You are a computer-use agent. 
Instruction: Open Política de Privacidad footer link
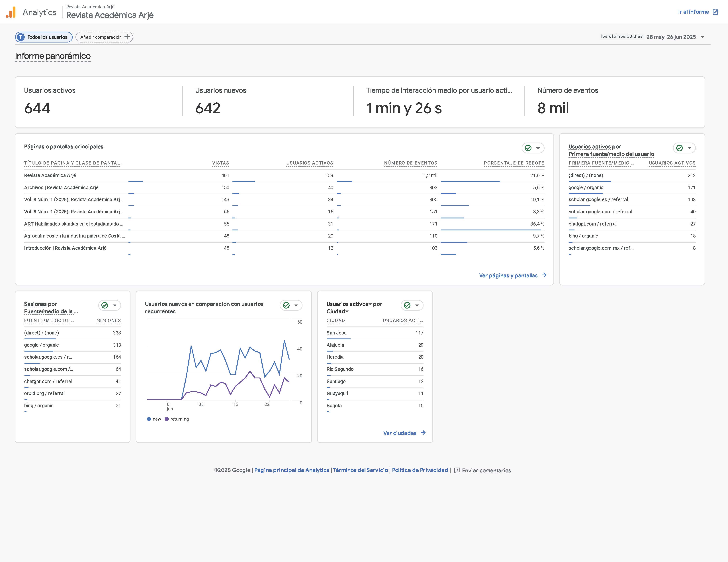(x=420, y=470)
